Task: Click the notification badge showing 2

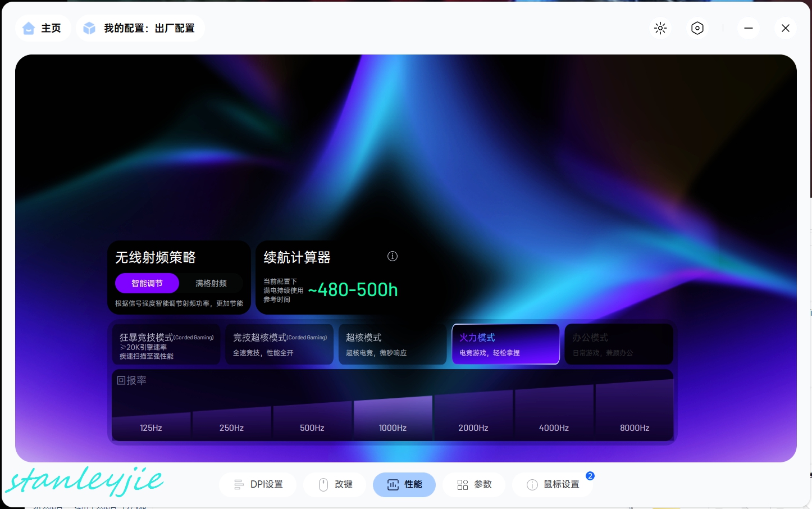Action: (590, 476)
